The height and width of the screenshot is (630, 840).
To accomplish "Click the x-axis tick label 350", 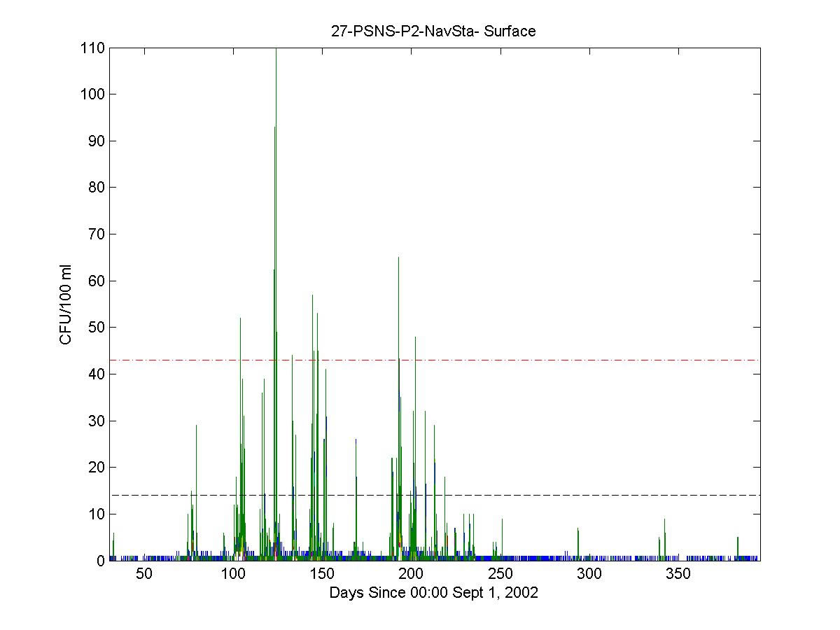I will coord(678,574).
